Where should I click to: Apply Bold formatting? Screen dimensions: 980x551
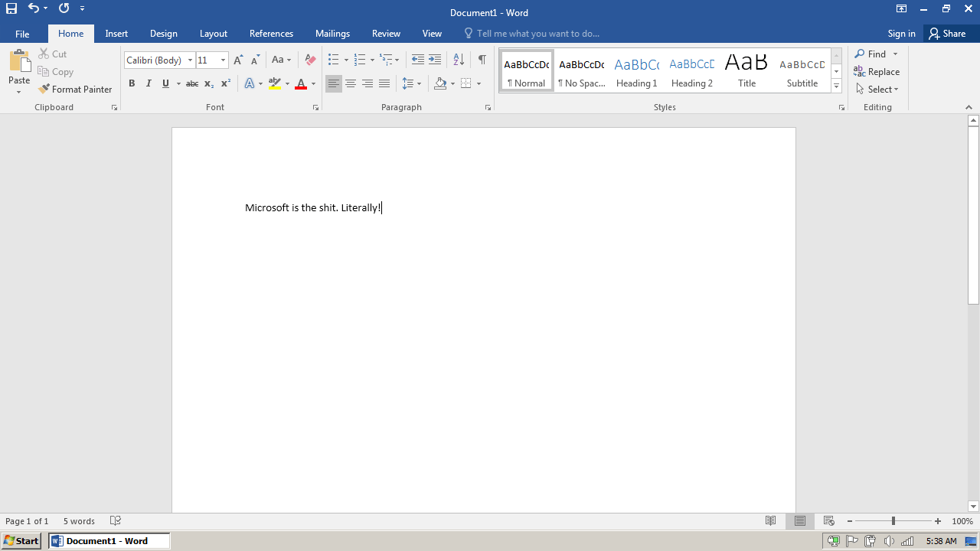[x=132, y=83]
